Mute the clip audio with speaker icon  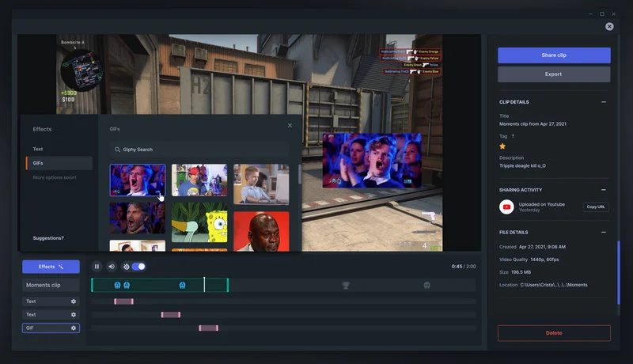tap(112, 267)
